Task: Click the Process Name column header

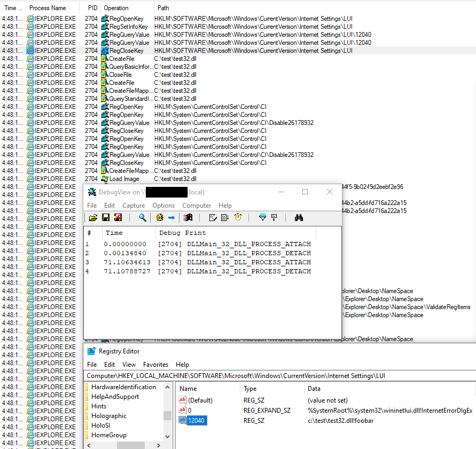Action: tap(52, 8)
